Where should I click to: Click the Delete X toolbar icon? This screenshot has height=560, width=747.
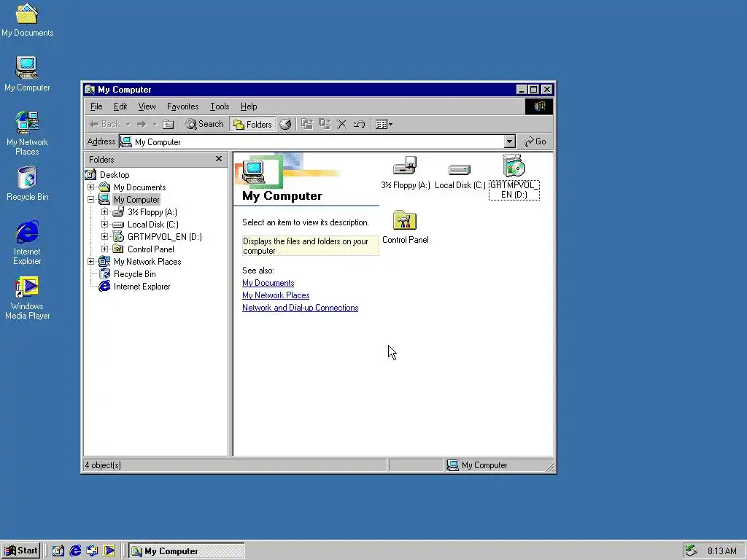[341, 124]
